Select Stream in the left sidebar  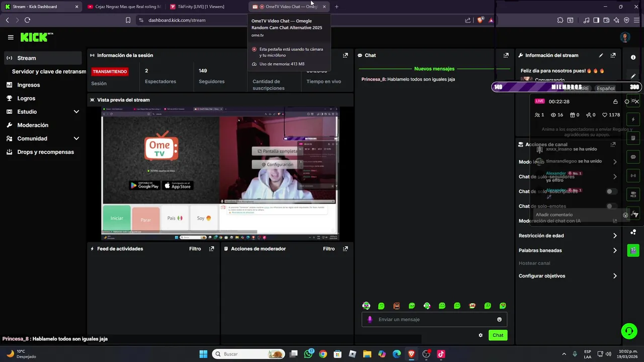click(42, 58)
